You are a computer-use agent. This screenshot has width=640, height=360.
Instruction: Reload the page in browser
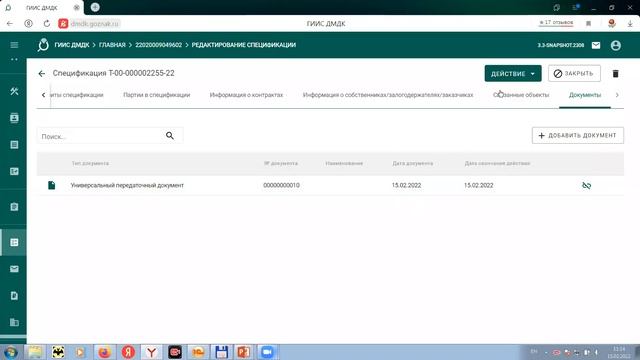tap(47, 24)
